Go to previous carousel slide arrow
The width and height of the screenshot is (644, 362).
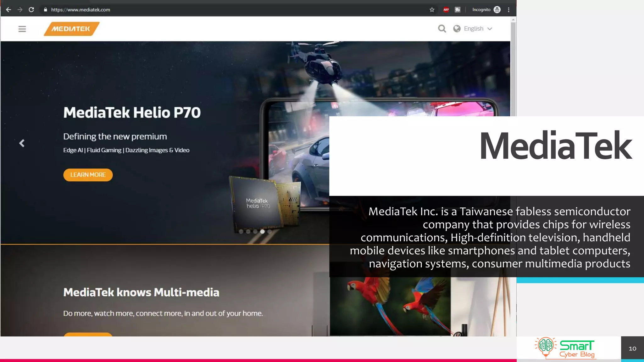point(22,143)
